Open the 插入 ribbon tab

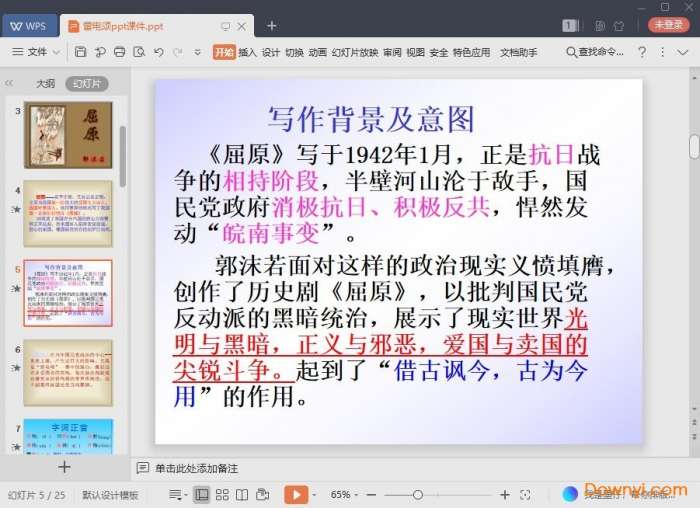tap(247, 52)
